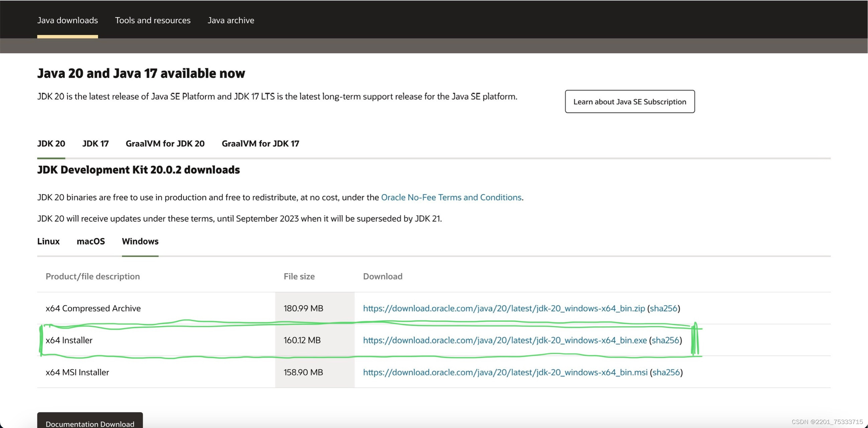Switch to GraalVM for JDK 17 tab
This screenshot has width=868, height=428.
(260, 143)
